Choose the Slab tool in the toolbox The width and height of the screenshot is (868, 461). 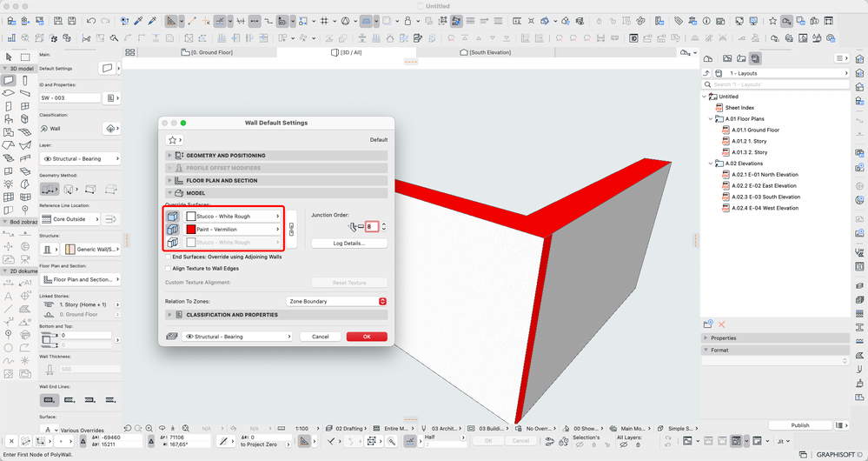coord(9,93)
